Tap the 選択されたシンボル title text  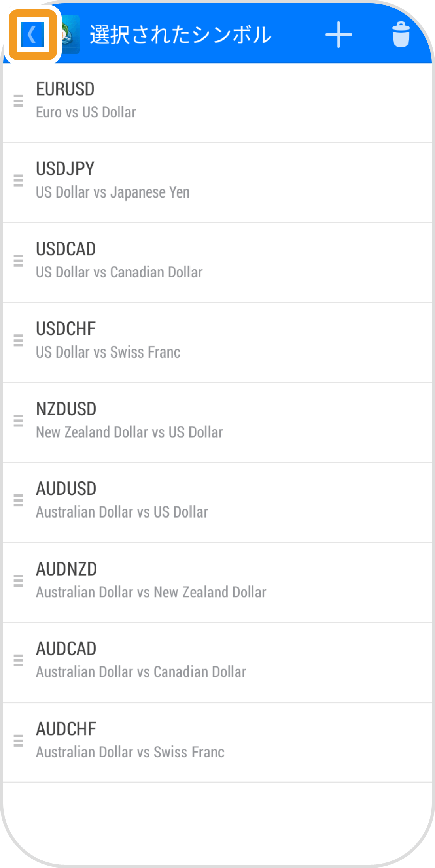[x=180, y=35]
